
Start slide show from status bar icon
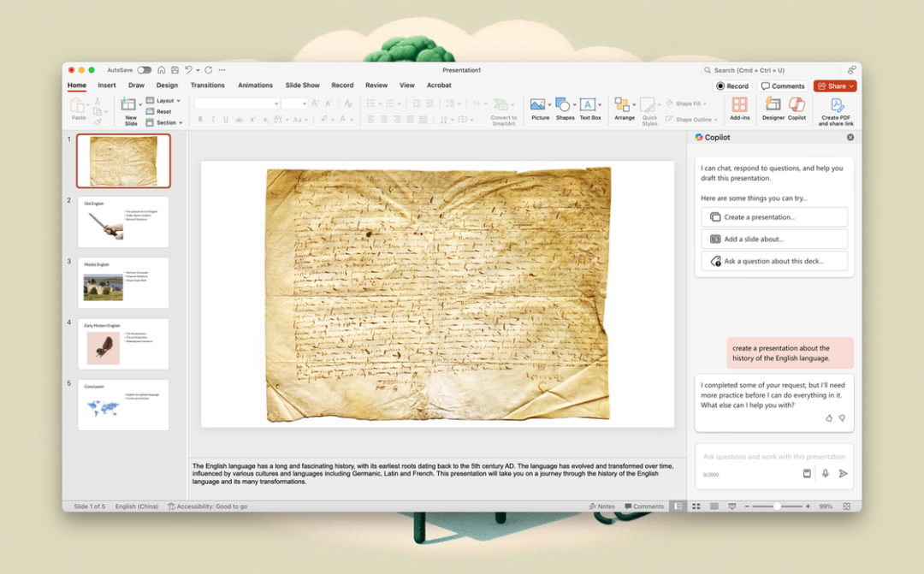point(731,506)
